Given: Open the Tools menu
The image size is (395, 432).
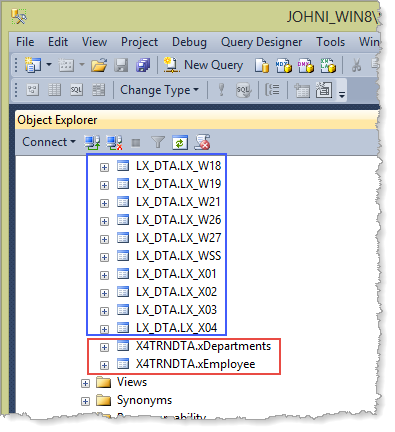Looking at the screenshot, I should tap(330, 42).
